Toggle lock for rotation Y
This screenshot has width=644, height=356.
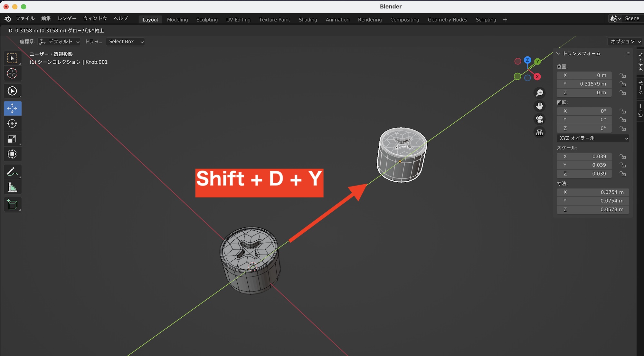pos(623,120)
